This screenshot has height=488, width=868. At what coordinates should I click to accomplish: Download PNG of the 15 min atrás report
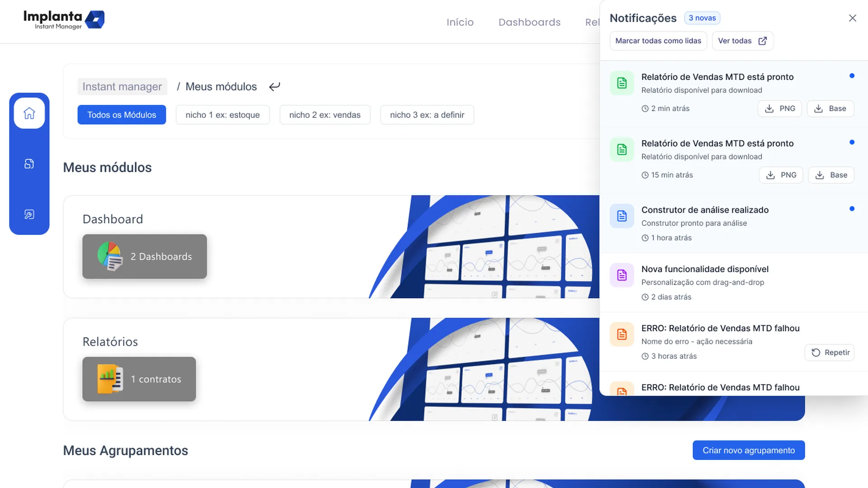tap(781, 175)
